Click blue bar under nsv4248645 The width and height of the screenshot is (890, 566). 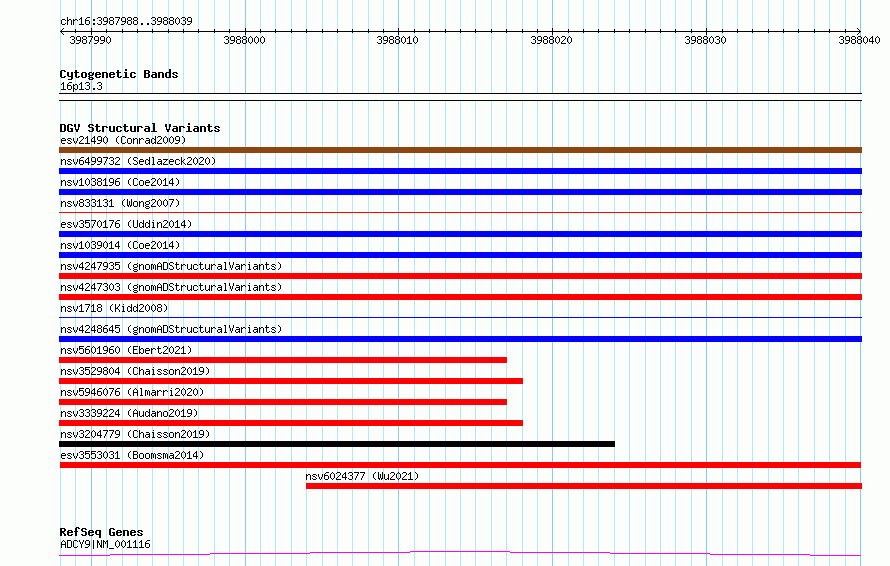tap(460, 339)
